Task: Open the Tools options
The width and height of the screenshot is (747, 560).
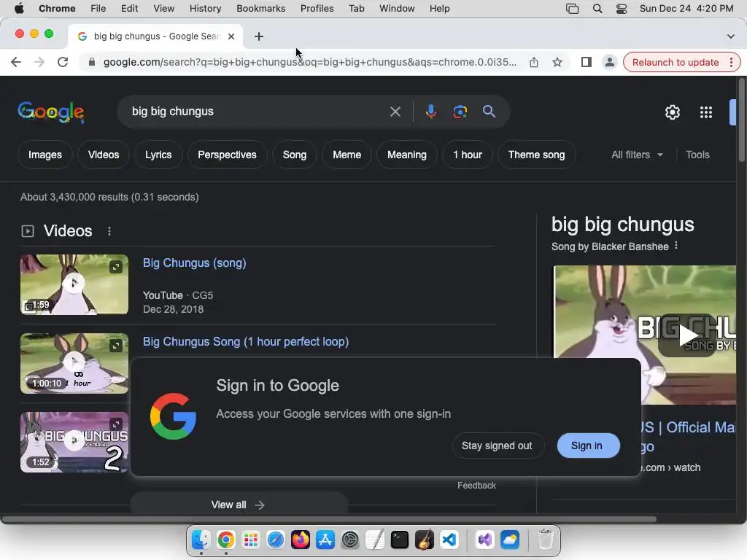Action: [697, 155]
